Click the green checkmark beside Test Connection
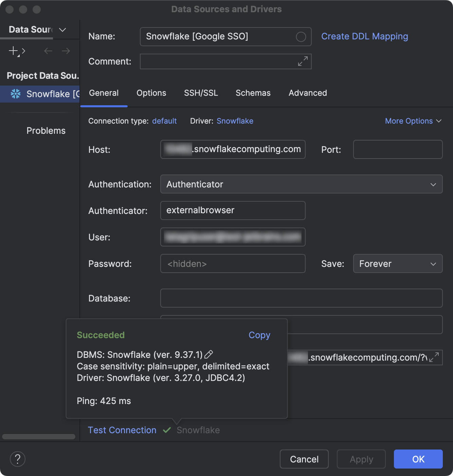This screenshot has width=453, height=476. [167, 430]
